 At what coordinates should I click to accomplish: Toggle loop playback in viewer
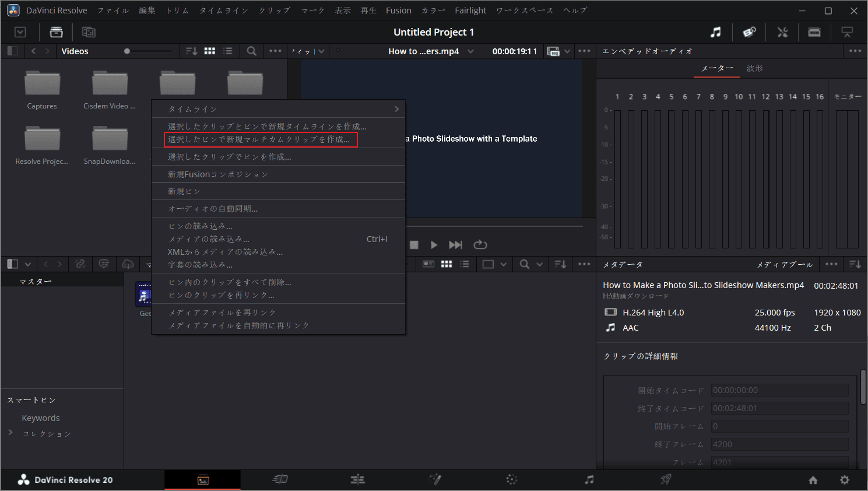[480, 245]
